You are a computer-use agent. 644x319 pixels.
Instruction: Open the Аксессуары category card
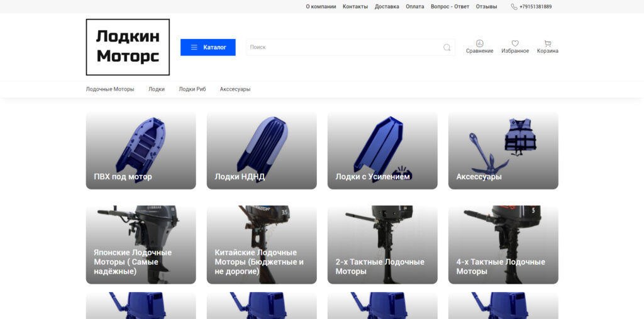click(x=503, y=150)
